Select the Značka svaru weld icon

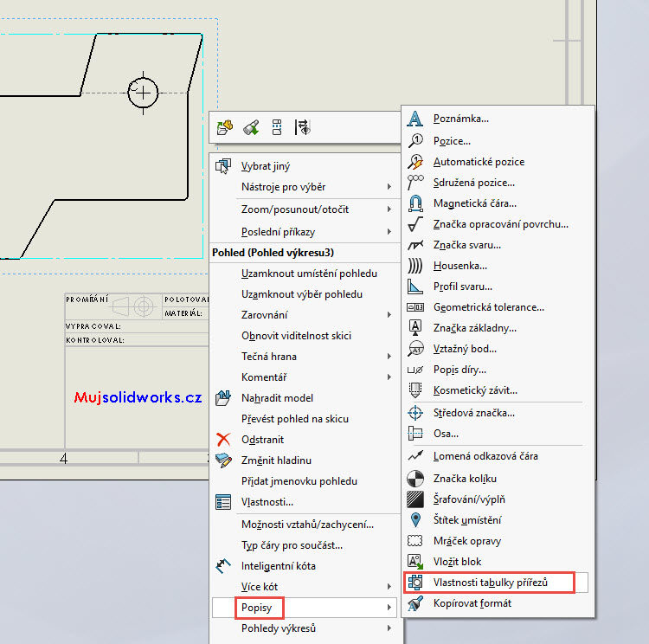(415, 245)
